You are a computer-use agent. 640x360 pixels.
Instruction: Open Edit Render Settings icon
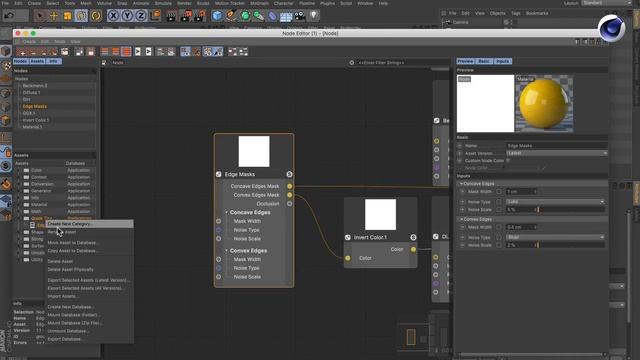pos(200,16)
